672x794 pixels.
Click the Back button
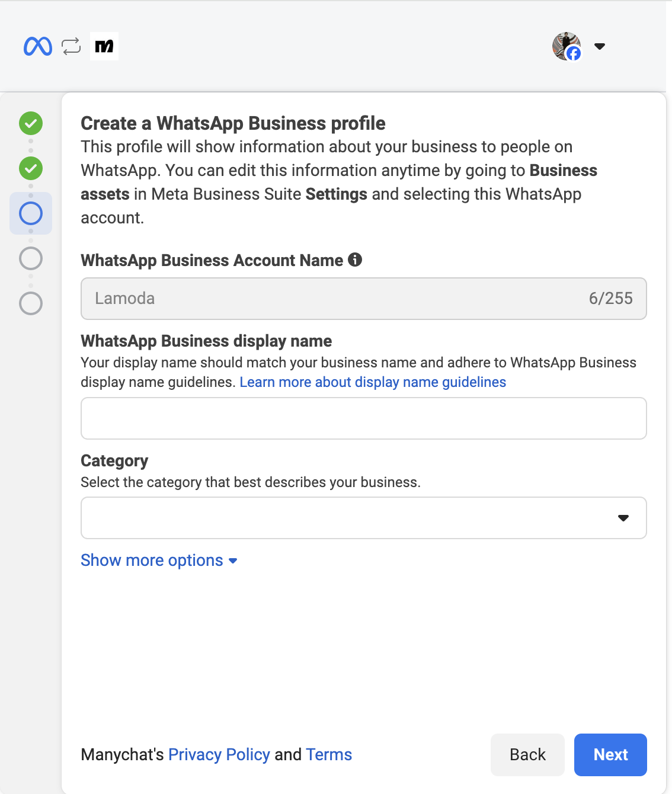pos(527,755)
